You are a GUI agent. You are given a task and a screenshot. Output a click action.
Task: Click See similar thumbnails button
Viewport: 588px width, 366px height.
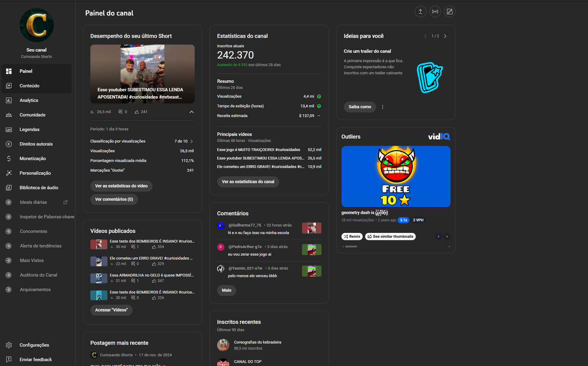coord(390,237)
